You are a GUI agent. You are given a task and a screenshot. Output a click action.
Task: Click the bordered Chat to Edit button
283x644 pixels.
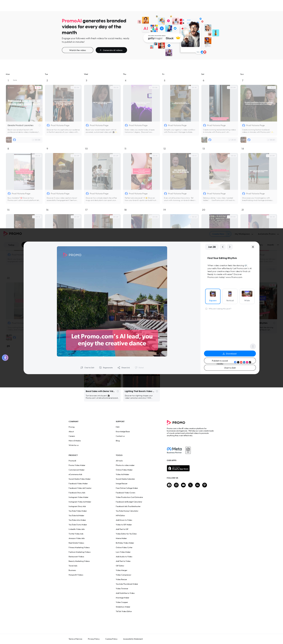tap(230, 368)
